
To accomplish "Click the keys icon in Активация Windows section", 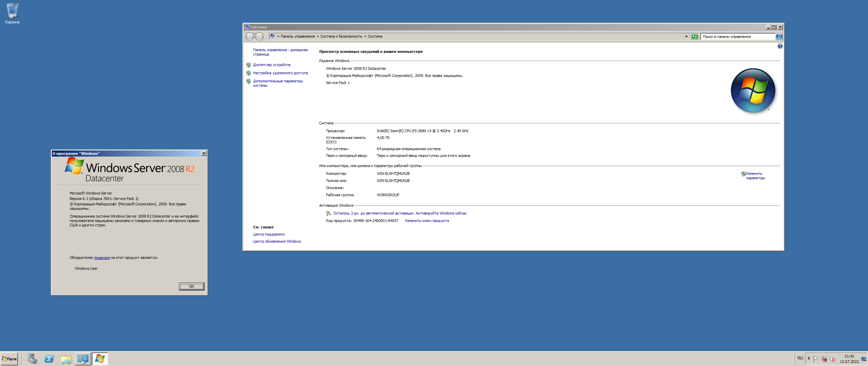I will 329,213.
